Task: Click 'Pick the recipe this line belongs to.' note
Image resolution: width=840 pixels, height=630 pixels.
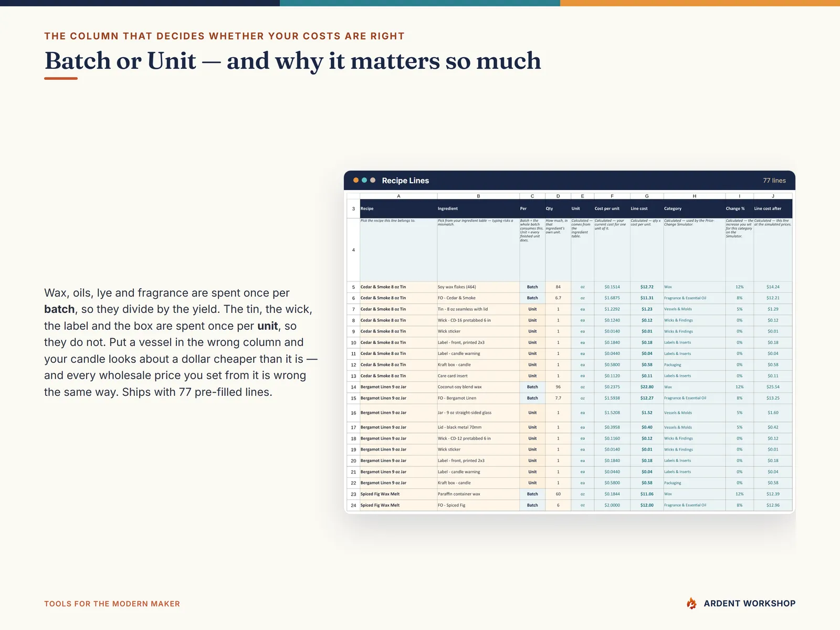Action: coord(387,220)
